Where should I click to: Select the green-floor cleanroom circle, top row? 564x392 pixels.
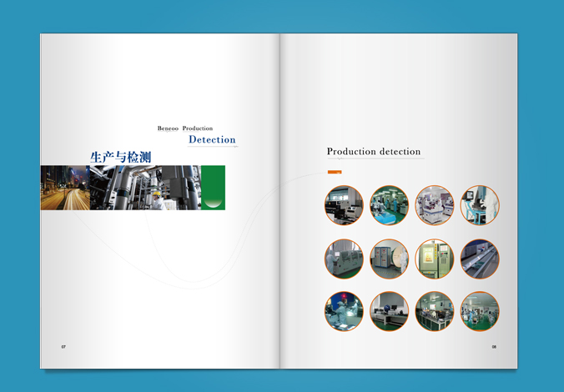pyautogui.click(x=389, y=205)
